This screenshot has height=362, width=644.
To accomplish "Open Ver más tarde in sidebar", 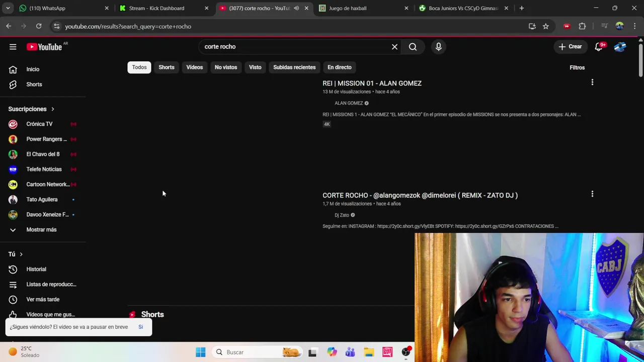I will [43, 299].
